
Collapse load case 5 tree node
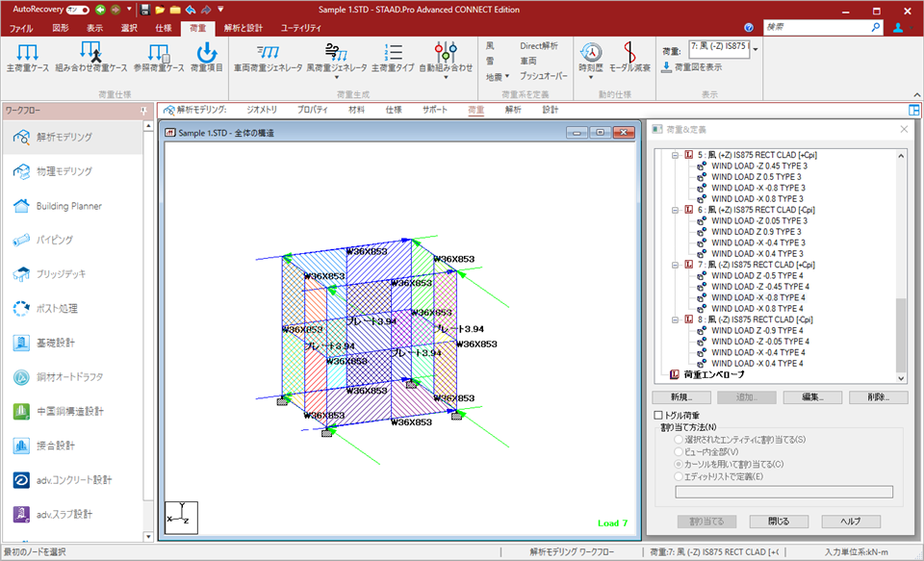pyautogui.click(x=676, y=155)
